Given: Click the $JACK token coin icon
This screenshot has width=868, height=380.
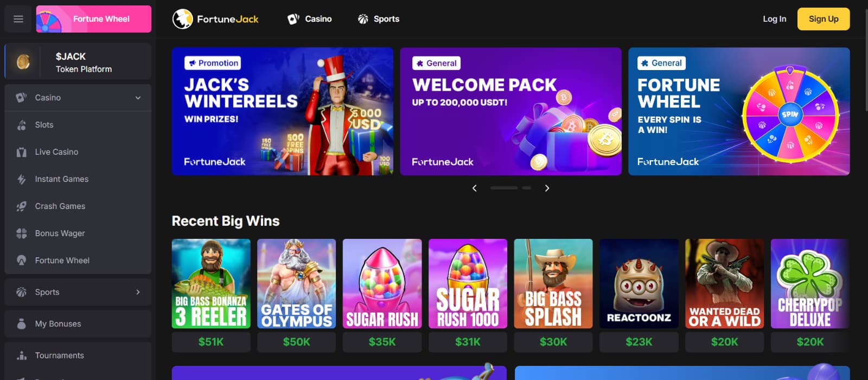Looking at the screenshot, I should click(x=23, y=62).
